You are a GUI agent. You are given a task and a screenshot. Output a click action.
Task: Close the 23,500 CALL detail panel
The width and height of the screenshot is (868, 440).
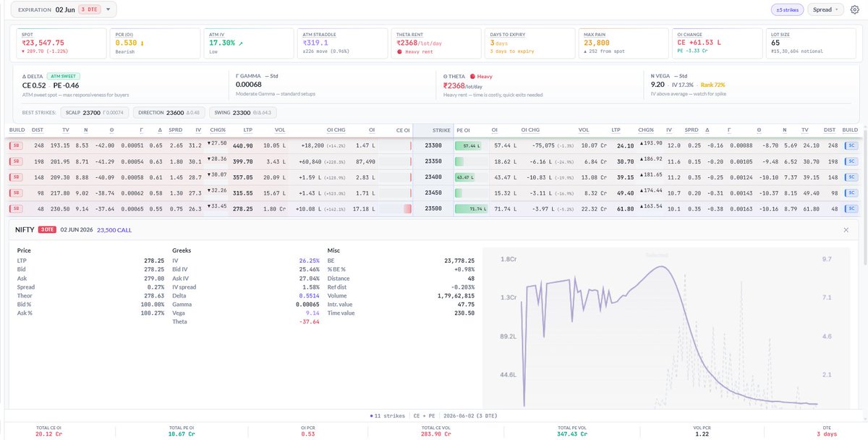846,229
